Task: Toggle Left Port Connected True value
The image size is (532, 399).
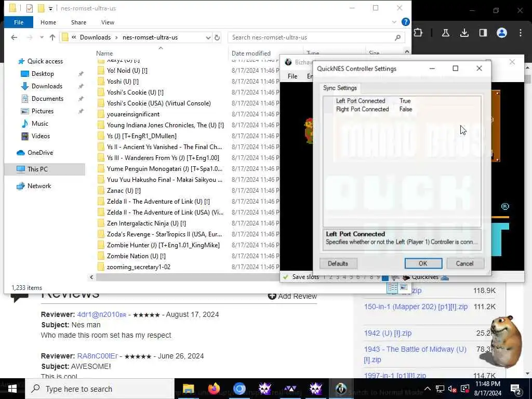Action: click(x=405, y=101)
